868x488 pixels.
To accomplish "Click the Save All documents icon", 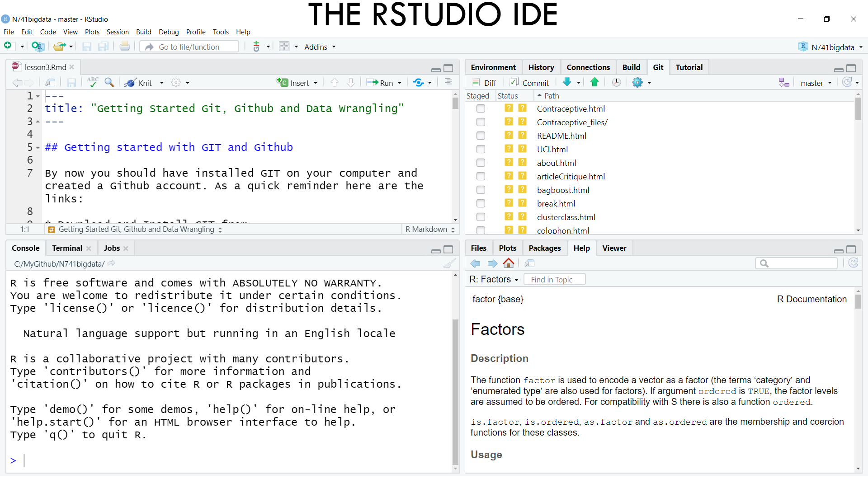I will click(x=104, y=47).
